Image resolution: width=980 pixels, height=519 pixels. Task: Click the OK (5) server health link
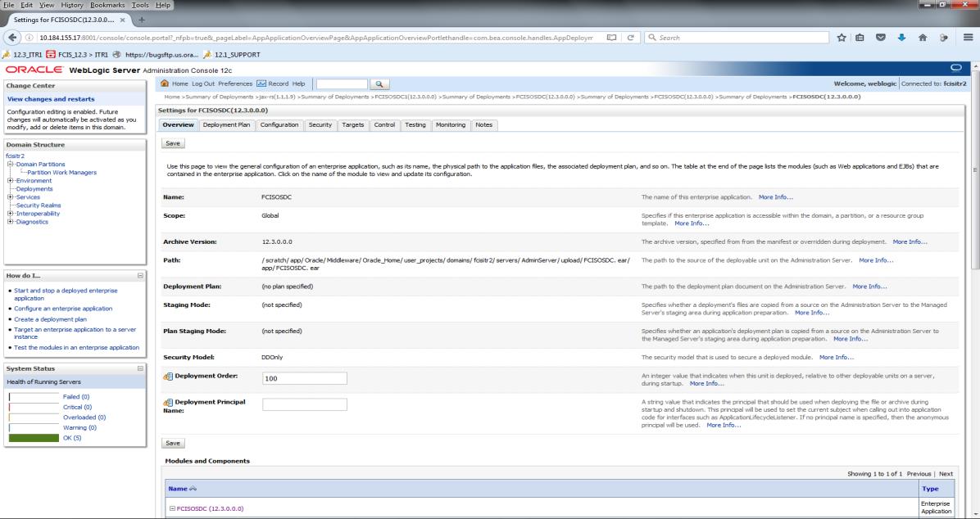pos(72,438)
